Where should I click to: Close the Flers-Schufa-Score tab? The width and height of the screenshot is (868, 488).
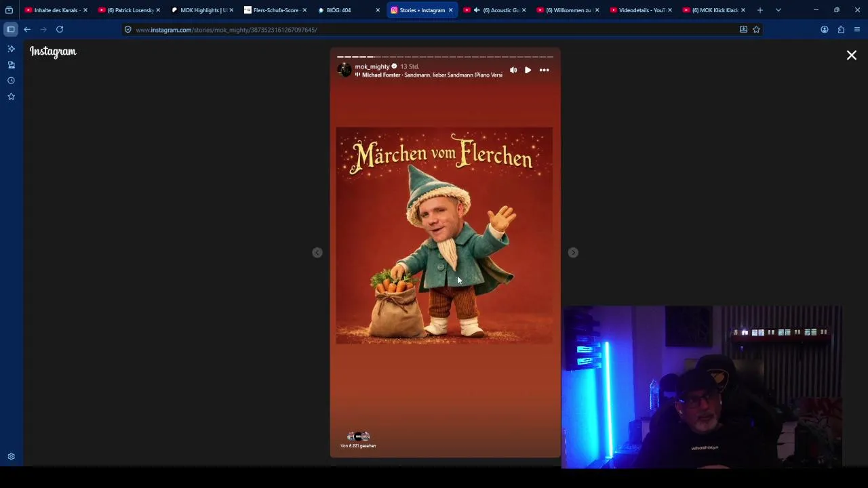coord(304,10)
